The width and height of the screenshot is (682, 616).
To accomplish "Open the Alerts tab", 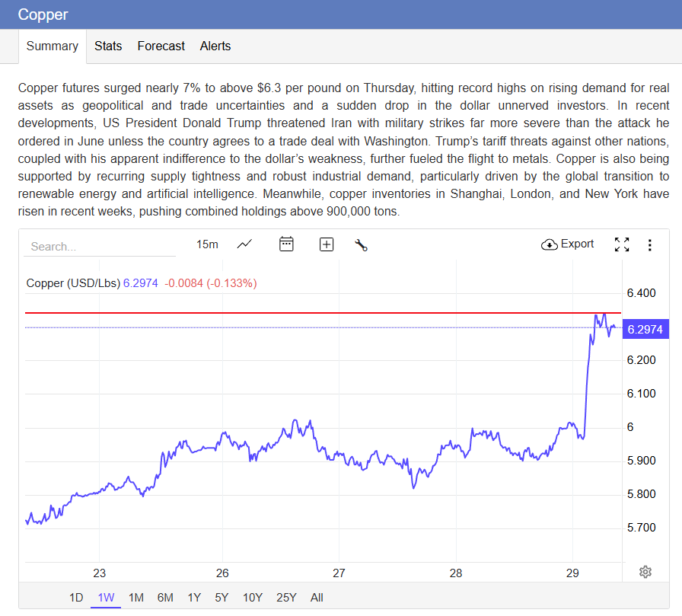I will point(215,46).
